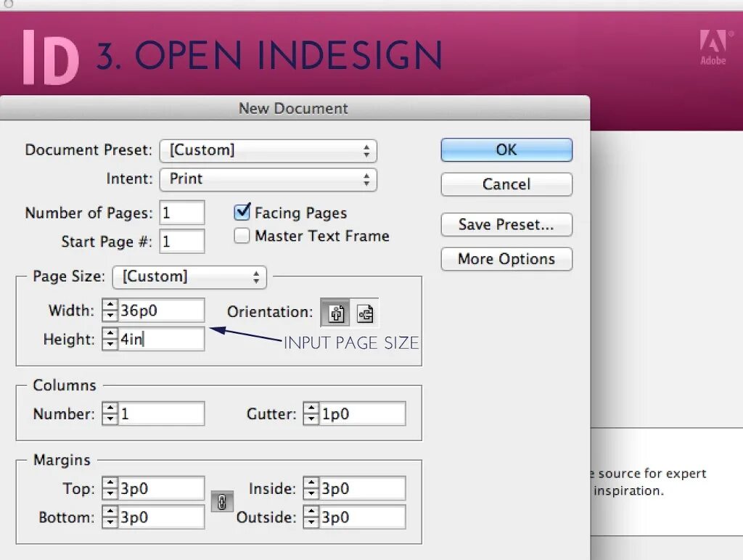743x560 pixels.
Task: Click the InDesign ID logo in banner
Action: pos(51,57)
